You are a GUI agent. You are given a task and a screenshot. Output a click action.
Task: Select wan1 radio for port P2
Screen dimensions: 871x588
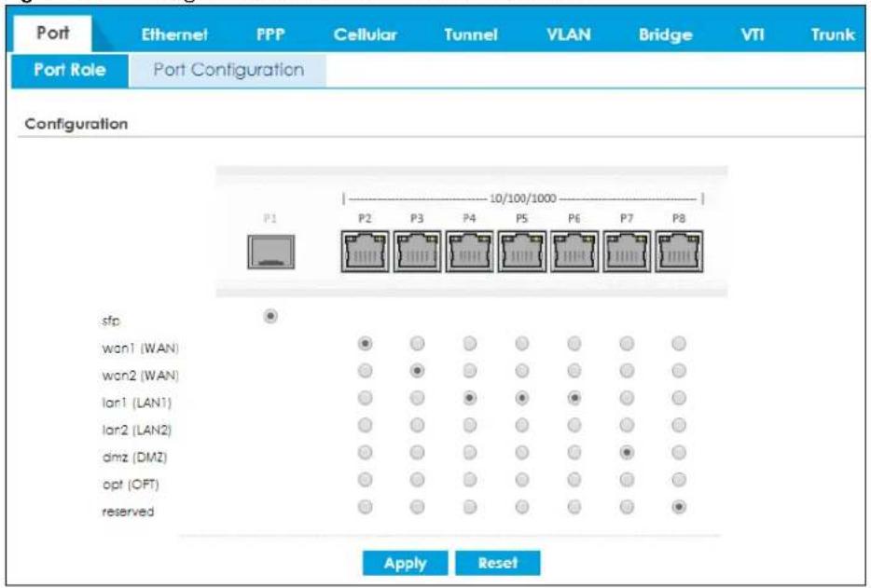(x=365, y=343)
